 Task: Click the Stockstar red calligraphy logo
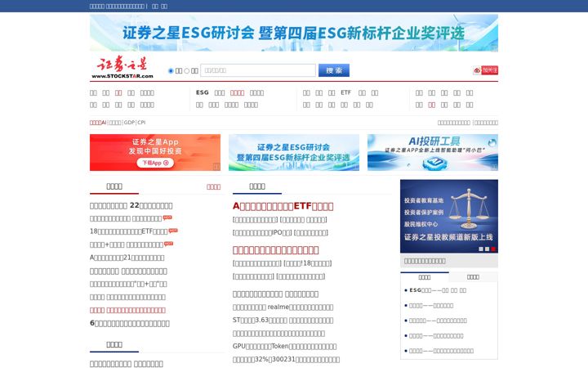point(122,68)
